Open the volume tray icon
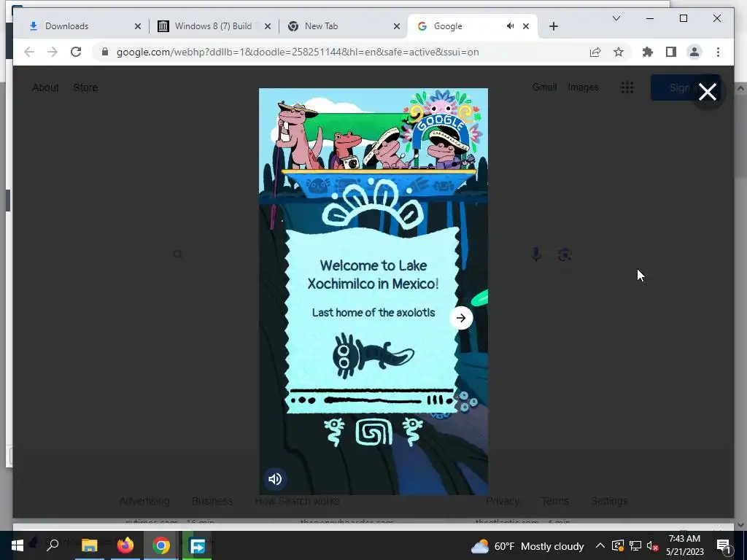Screen dimensions: 747x560 (x=652, y=545)
